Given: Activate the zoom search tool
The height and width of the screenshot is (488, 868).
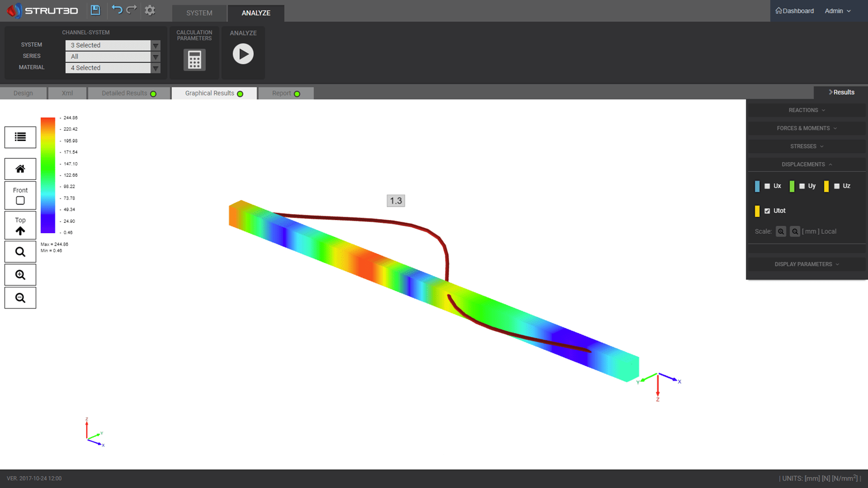Looking at the screenshot, I should tap(20, 252).
